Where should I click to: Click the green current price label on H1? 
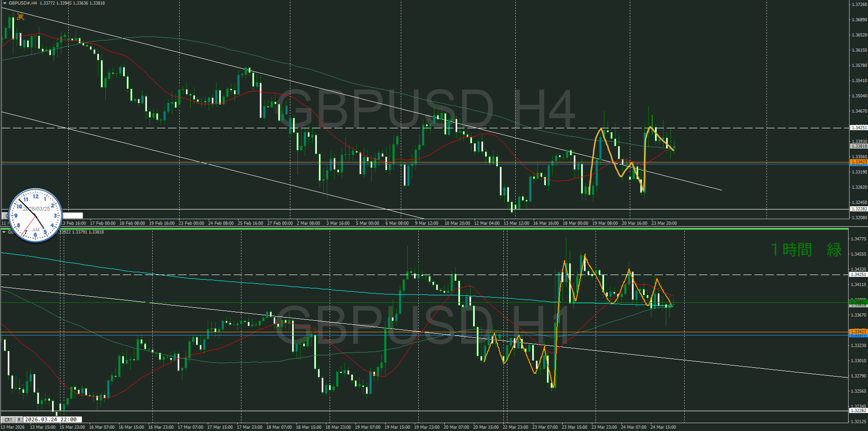[858, 301]
